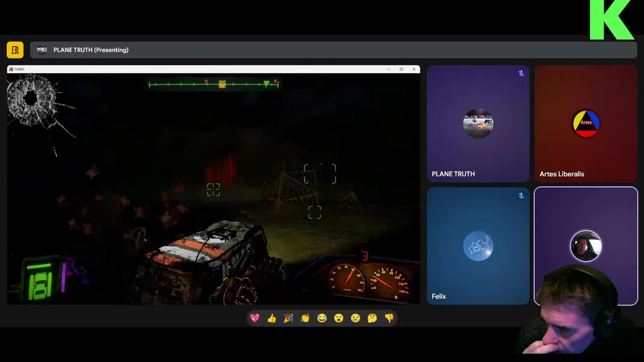Click the Artes Liberalis name label
This screenshot has height=362, width=644.
(x=562, y=174)
